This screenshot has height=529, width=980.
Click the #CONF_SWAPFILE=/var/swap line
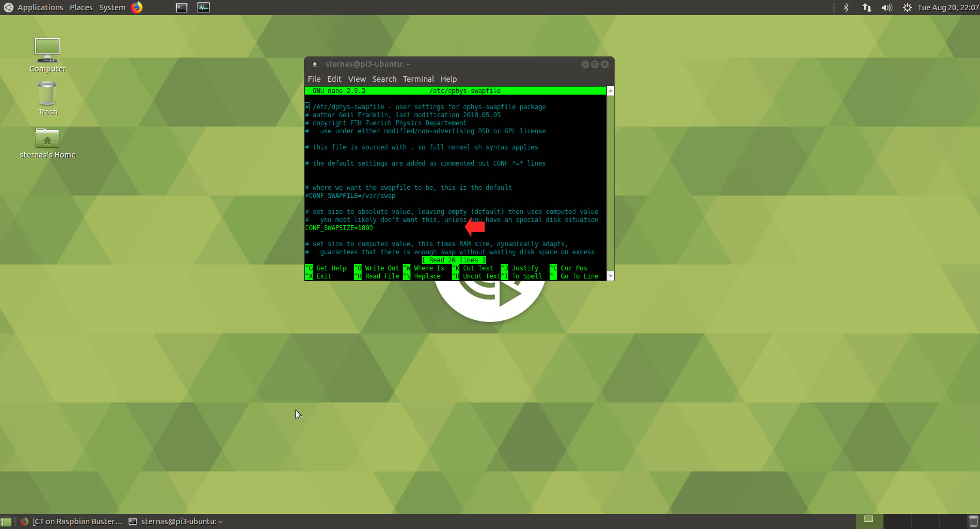click(x=350, y=196)
